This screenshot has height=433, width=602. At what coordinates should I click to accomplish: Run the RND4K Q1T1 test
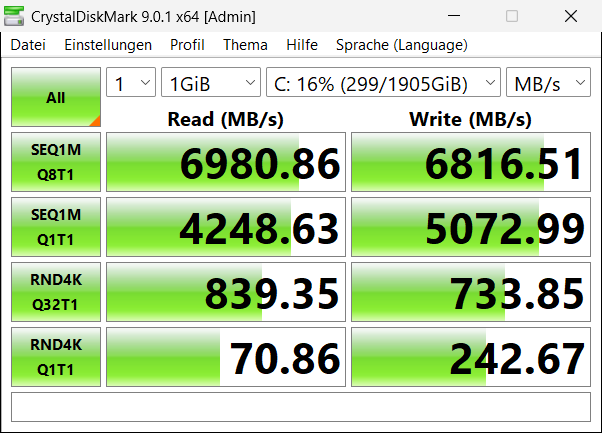[56, 357]
